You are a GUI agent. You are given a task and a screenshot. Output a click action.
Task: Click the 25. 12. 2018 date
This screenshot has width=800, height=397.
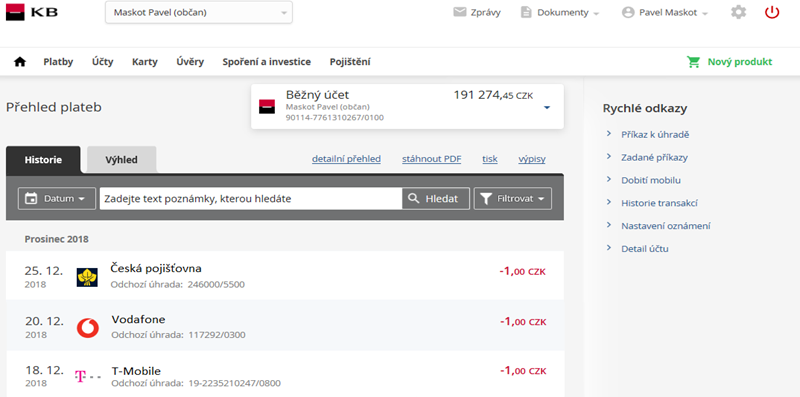[44, 277]
